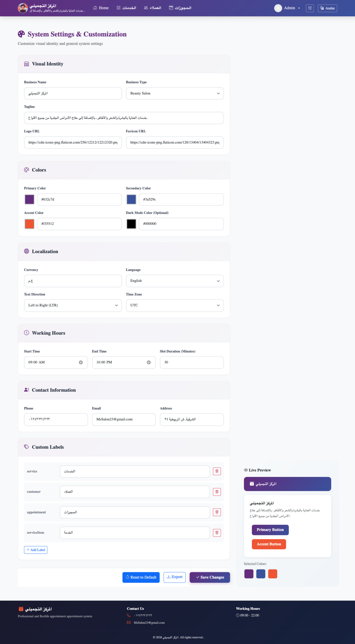Switch language to Arabic
355x644 pixels.
tap(327, 8)
